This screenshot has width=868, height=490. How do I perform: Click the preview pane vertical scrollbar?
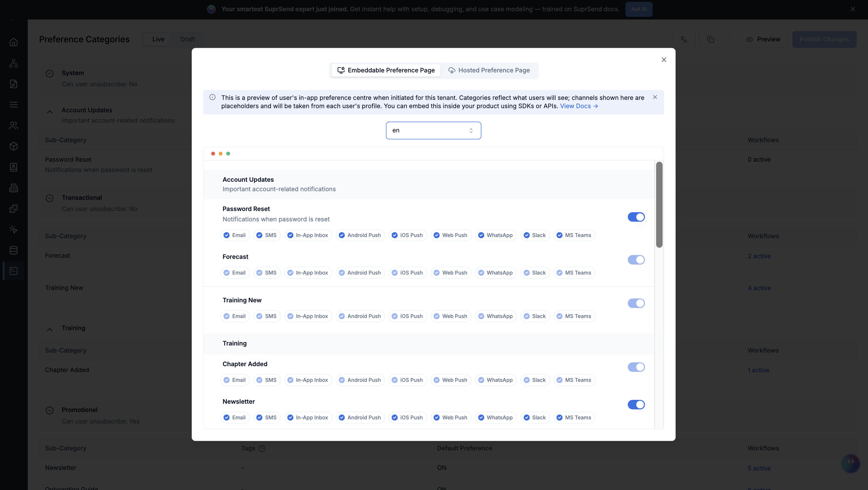[659, 205]
